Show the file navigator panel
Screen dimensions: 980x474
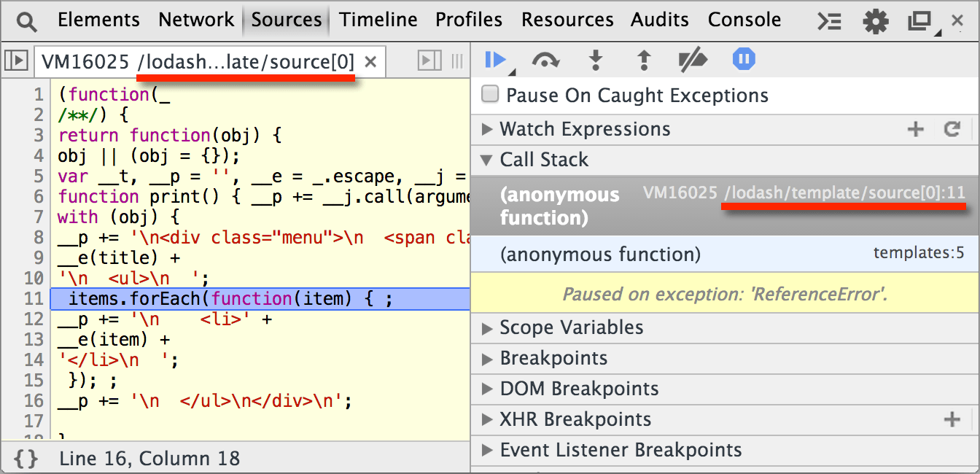(16, 61)
